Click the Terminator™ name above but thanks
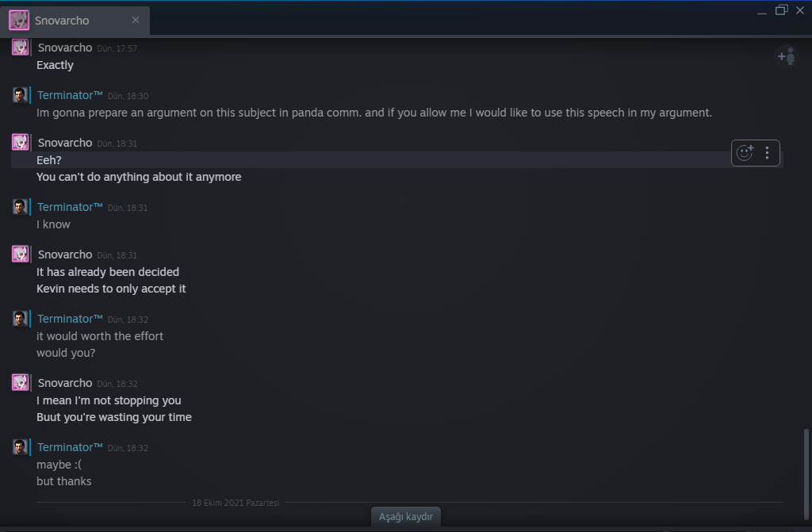This screenshot has height=532, width=812. pyautogui.click(x=70, y=447)
